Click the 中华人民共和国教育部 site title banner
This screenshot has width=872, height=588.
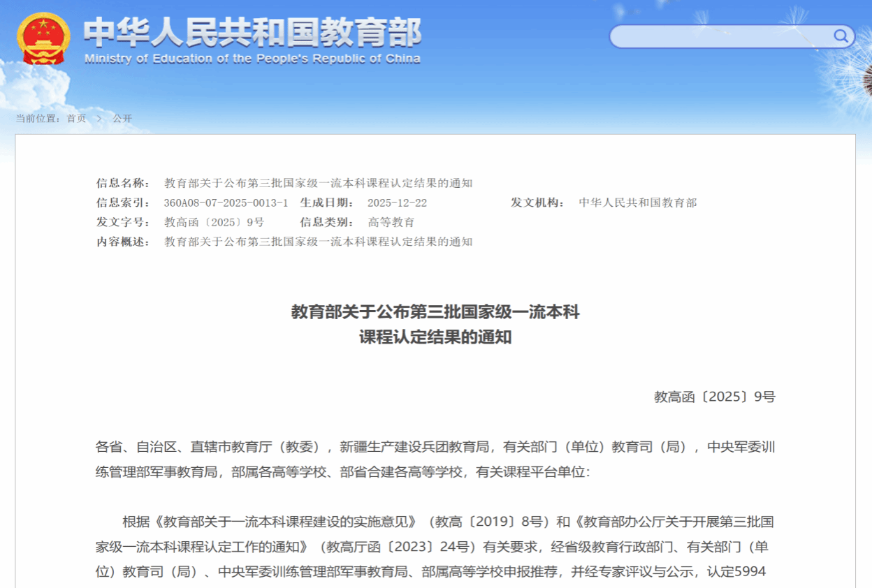click(252, 31)
